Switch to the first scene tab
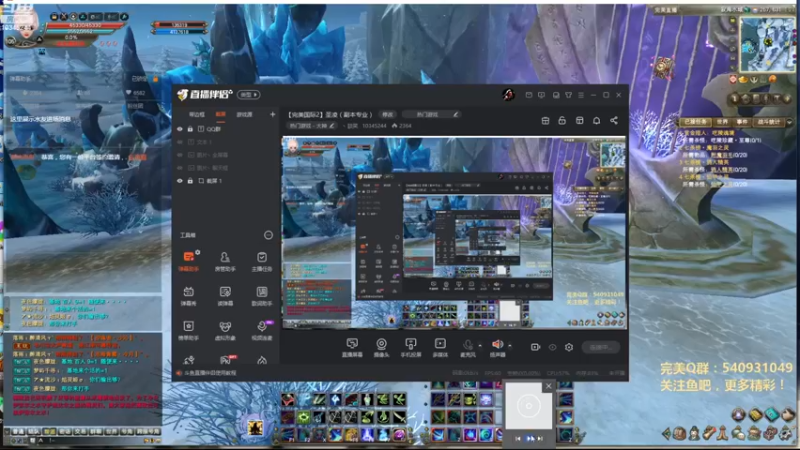This screenshot has height=450, width=800. coord(197,114)
